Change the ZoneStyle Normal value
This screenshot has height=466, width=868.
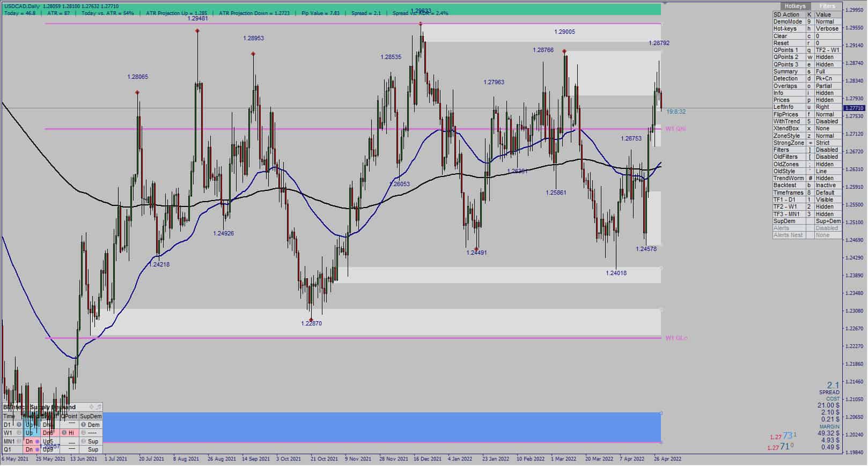tap(828, 136)
